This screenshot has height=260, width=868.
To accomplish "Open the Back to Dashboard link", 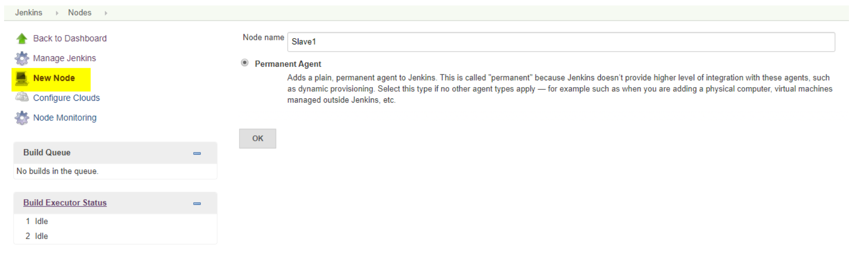I will coord(70,39).
